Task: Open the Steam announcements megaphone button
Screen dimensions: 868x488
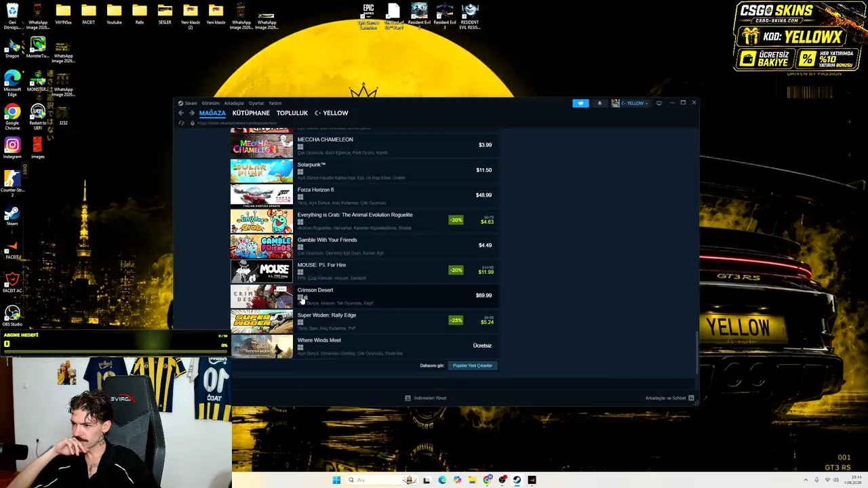Action: [x=580, y=103]
